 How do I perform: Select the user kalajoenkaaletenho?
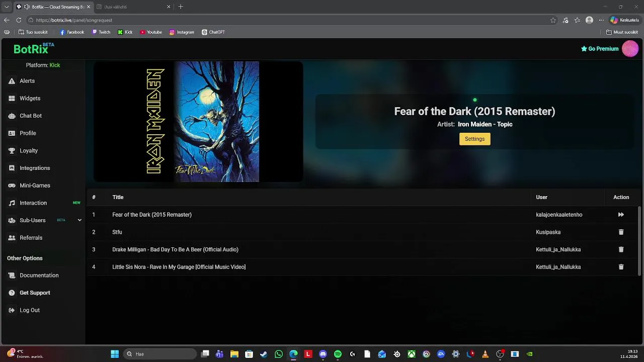pos(559,215)
